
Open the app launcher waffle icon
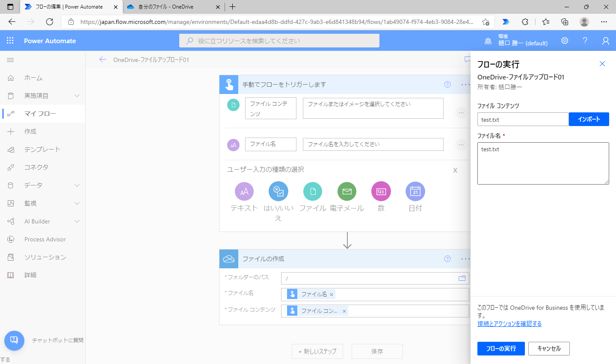point(10,41)
